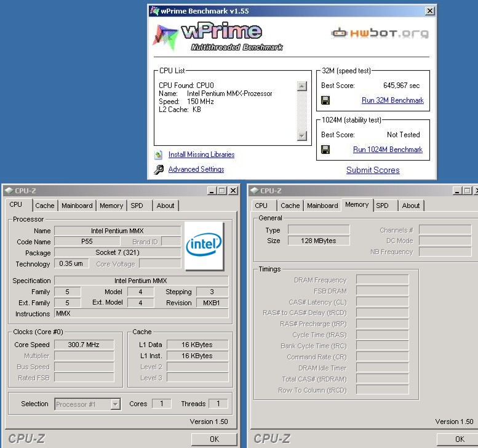Click the Core Speed 300.7 MHz field
Screen dimensions: 478x448
[84, 345]
